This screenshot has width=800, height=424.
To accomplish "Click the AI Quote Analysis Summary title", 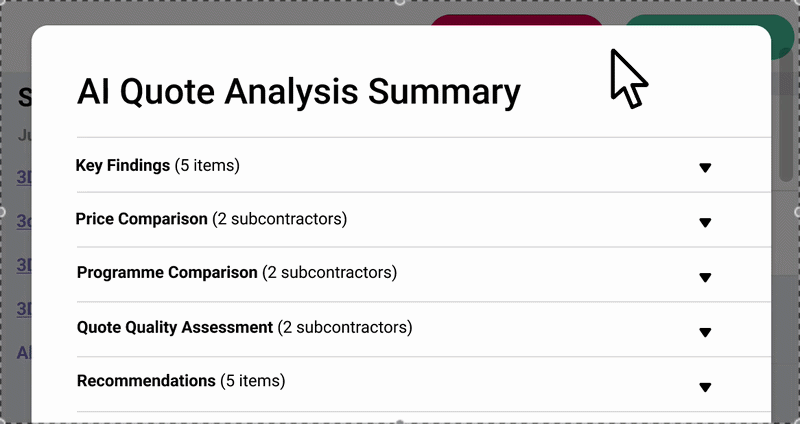I will click(298, 91).
